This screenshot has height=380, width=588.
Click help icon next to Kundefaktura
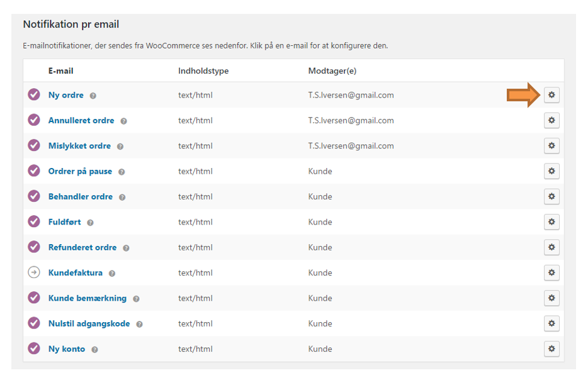tap(112, 274)
